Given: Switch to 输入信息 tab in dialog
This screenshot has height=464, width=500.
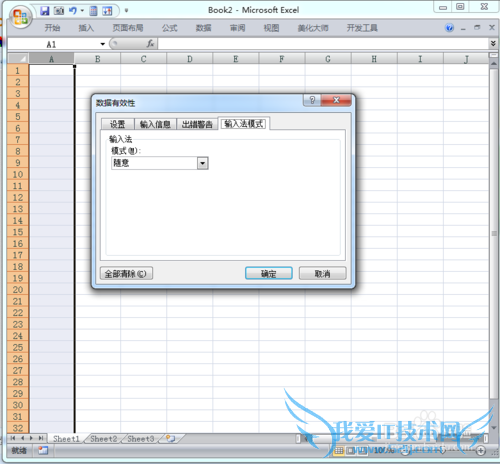Looking at the screenshot, I should [155, 124].
